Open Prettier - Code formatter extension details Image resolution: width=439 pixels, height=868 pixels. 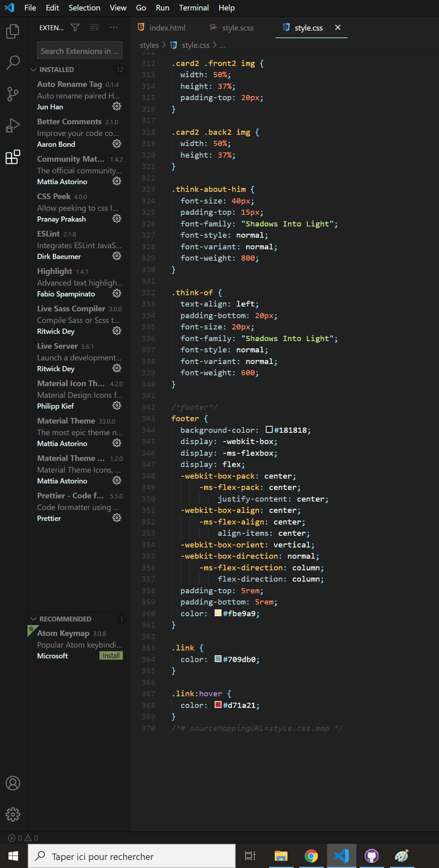pyautogui.click(x=79, y=507)
